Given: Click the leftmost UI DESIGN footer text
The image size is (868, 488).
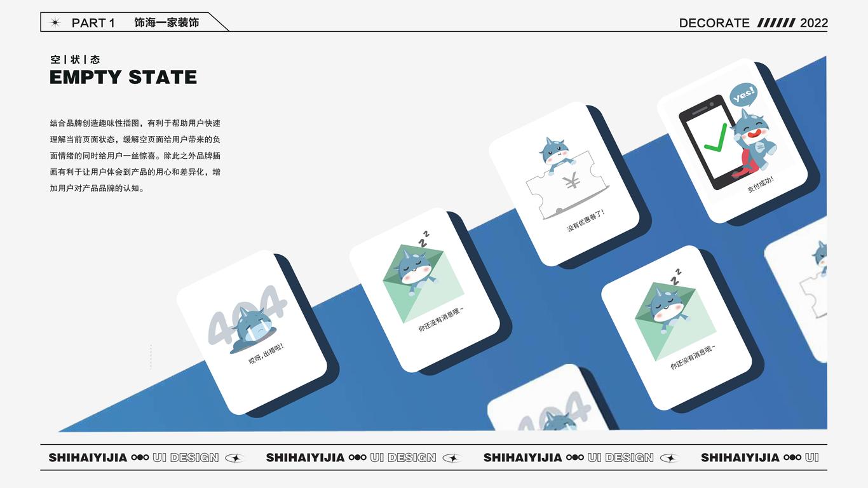Looking at the screenshot, I should click(x=186, y=457).
